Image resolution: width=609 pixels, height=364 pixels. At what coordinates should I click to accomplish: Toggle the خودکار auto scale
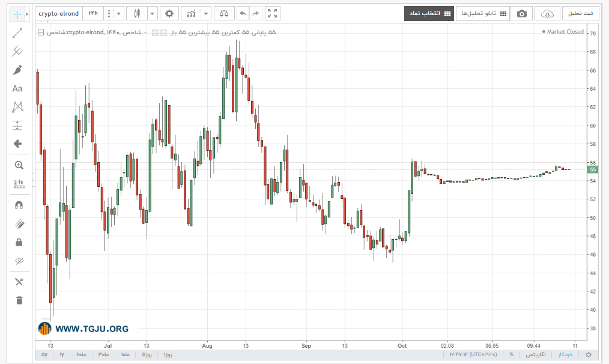(566, 354)
